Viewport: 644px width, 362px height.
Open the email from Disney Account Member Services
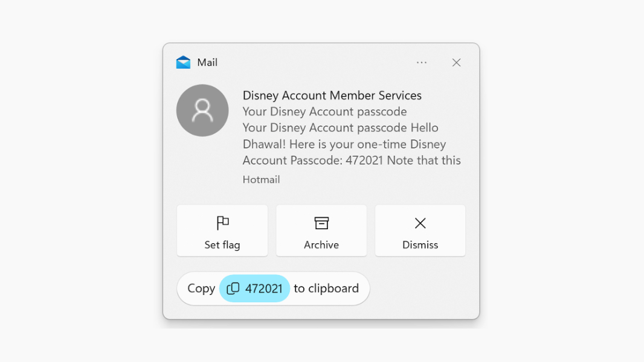coord(332,95)
